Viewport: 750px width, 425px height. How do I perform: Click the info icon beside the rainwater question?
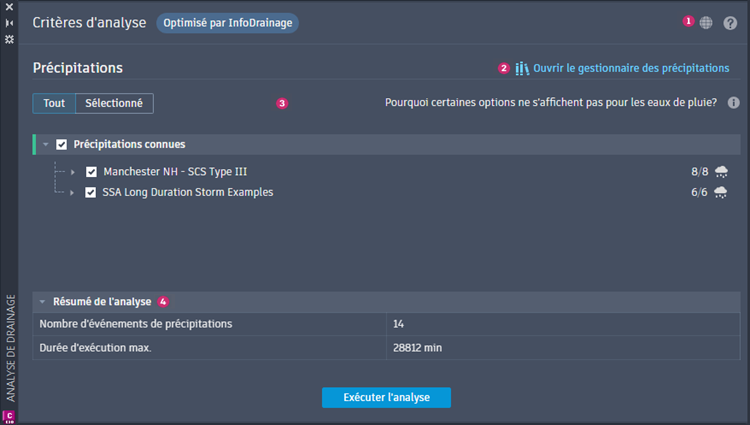(x=733, y=102)
